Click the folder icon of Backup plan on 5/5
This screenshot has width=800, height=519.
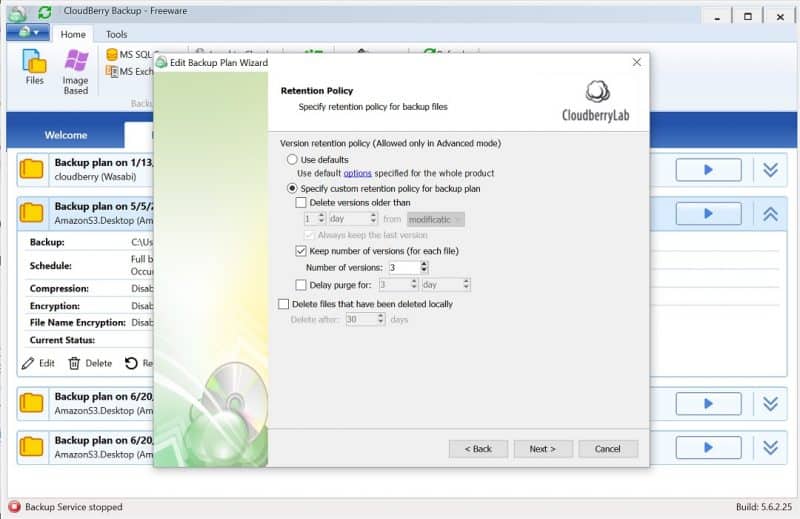(x=31, y=213)
